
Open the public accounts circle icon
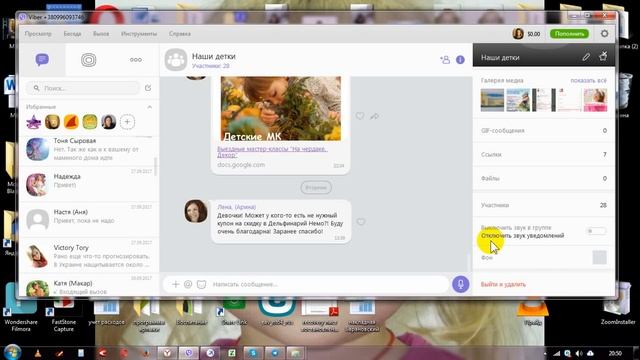tap(89, 60)
